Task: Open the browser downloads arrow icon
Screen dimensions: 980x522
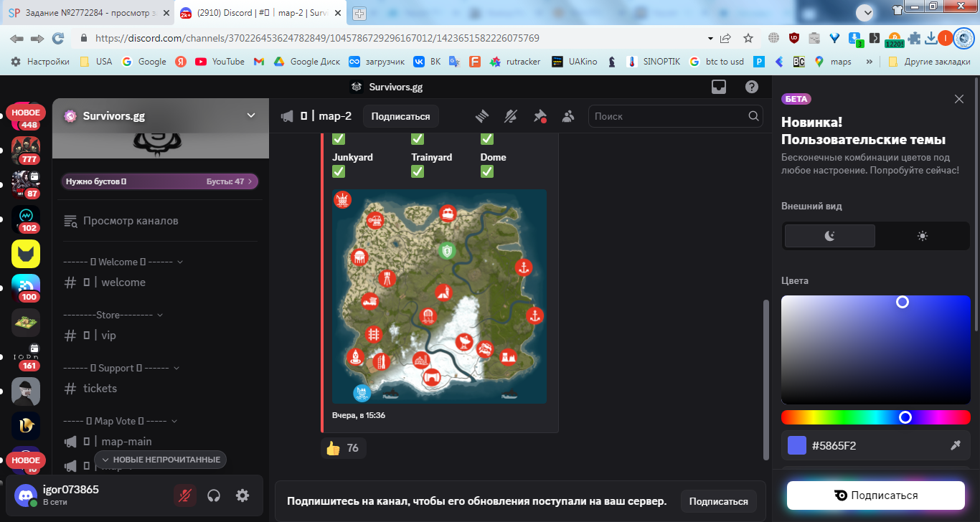Action: [x=931, y=38]
